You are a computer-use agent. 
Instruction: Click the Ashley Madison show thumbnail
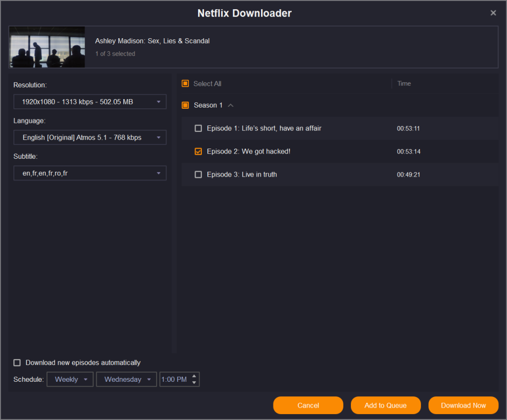(x=47, y=47)
